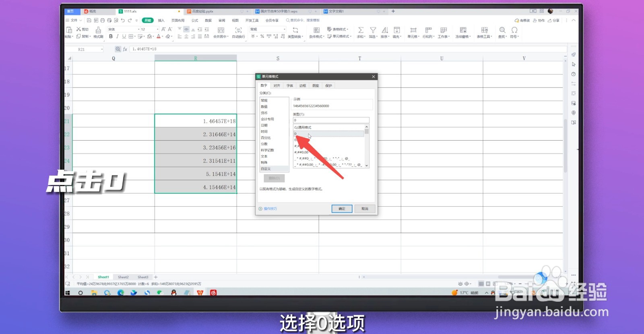
Task: Click the Freeze Panes icon
Action: click(x=463, y=30)
